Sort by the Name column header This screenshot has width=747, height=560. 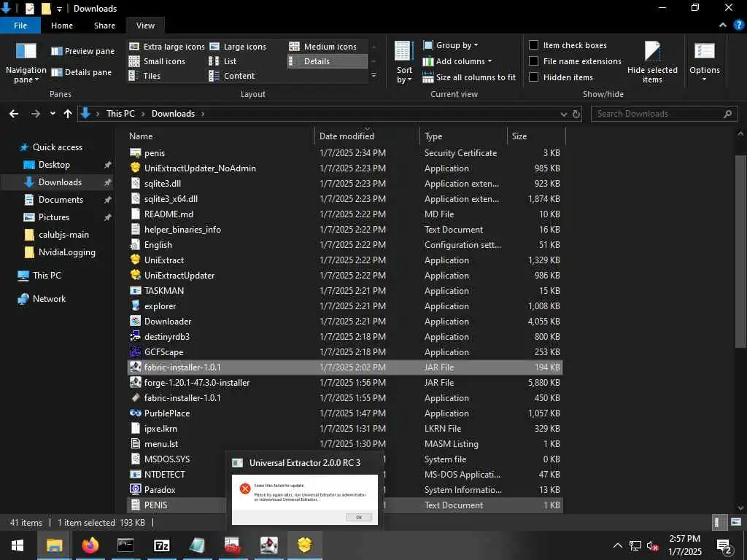[x=141, y=136]
